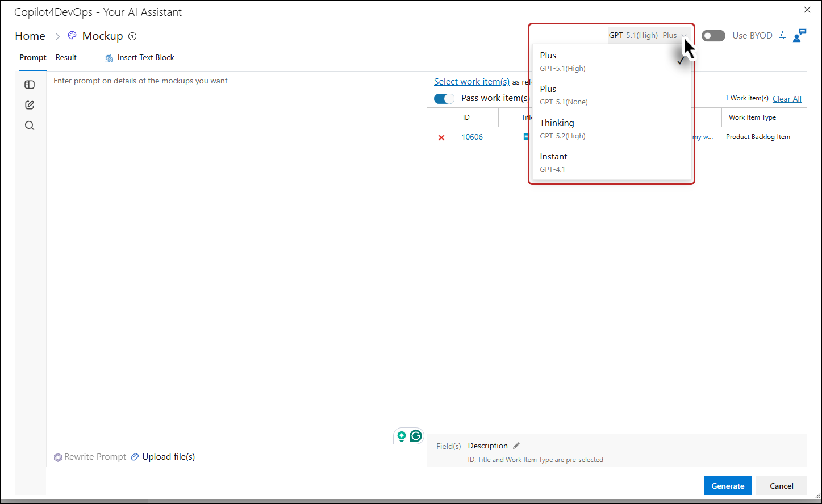Switch to the Result tab
The height and width of the screenshot is (504, 822).
66,57
